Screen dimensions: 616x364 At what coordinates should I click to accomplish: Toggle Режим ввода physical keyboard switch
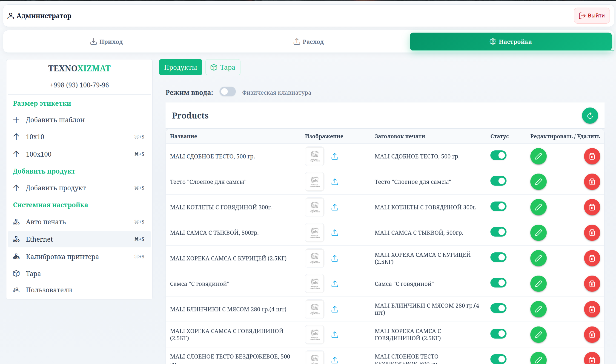click(x=228, y=92)
